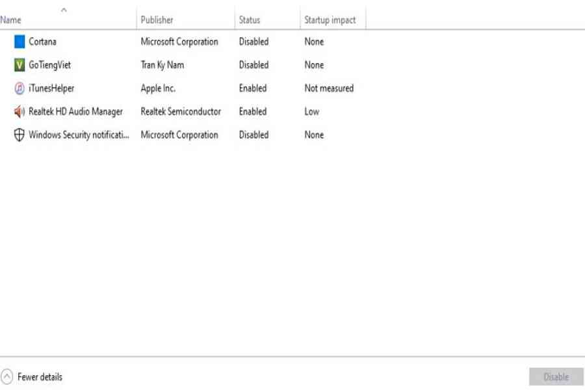The height and width of the screenshot is (392, 585).
Task: Click the Realtek speaker icon
Action: coord(19,111)
